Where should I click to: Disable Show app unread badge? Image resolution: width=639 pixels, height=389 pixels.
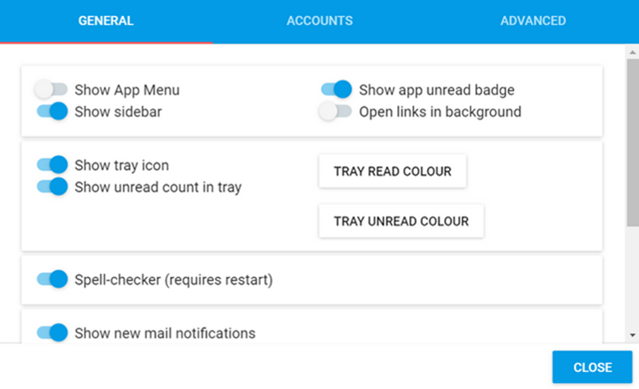click(x=336, y=89)
